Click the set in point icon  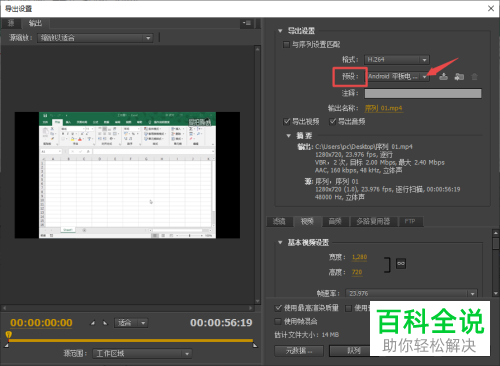(93, 323)
